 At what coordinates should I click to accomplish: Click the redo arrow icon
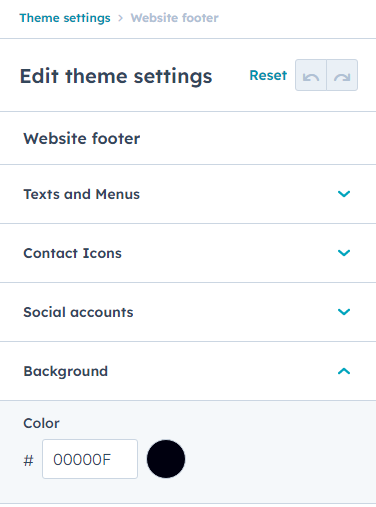coord(342,75)
